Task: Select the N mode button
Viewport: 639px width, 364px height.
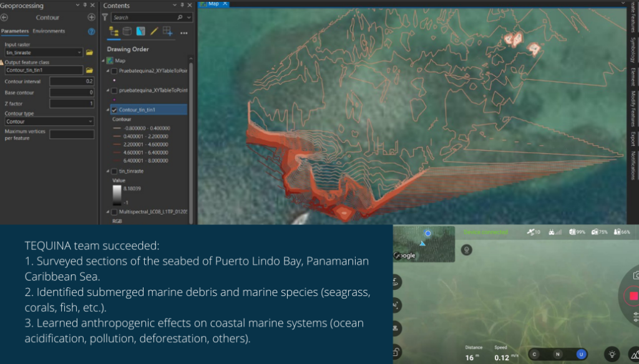Action: (557, 354)
